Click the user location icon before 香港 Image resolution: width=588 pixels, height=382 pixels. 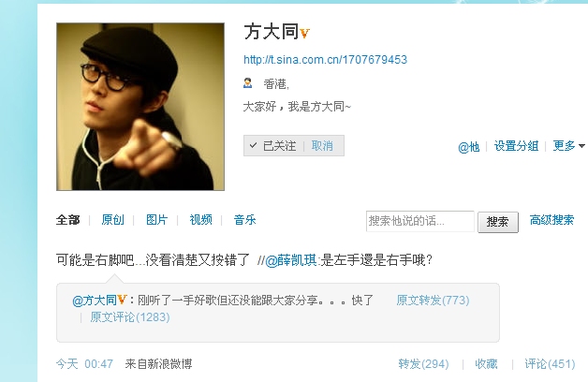pyautogui.click(x=247, y=82)
